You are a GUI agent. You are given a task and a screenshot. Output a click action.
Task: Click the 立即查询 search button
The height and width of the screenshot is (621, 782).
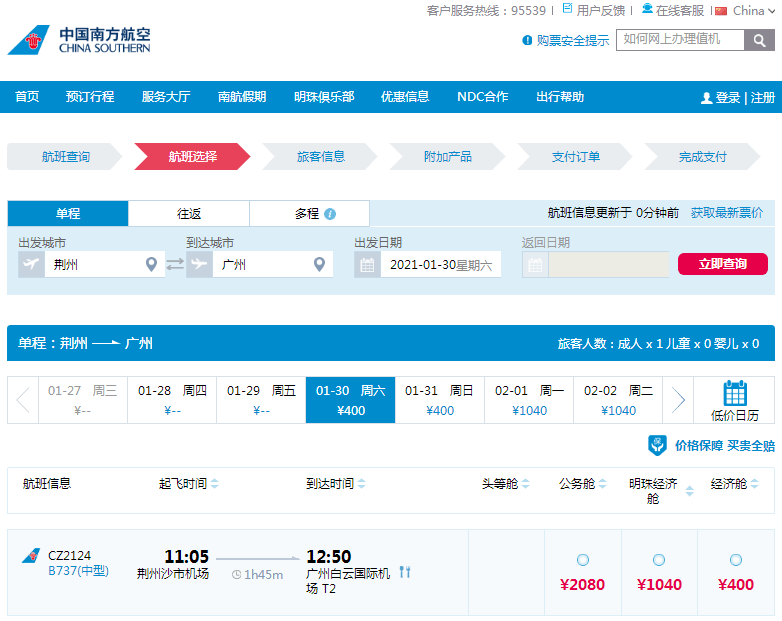[723, 264]
